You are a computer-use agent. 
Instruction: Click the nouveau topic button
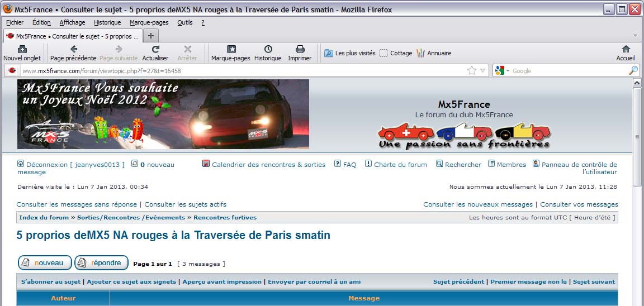45,262
